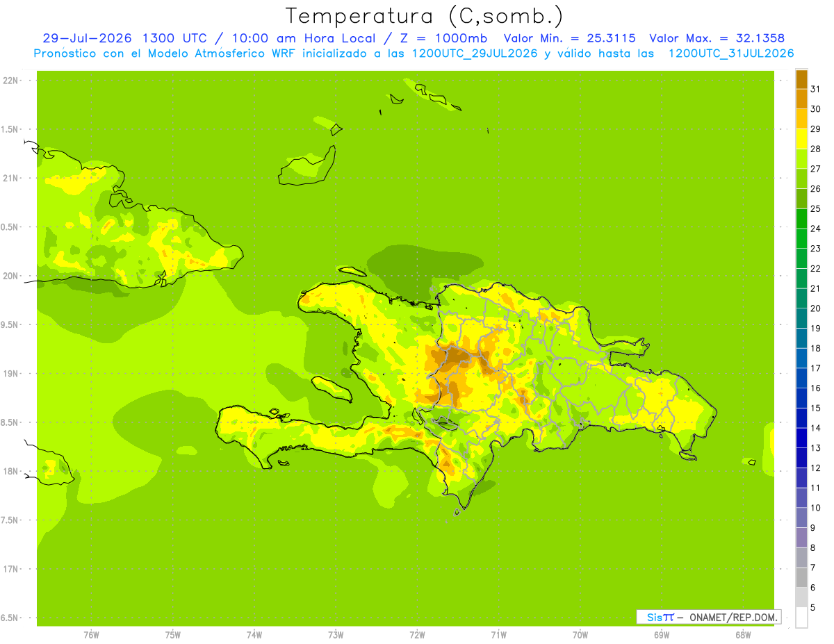Click the colorbar label 28
Image resolution: width=834 pixels, height=644 pixels.
815,149
